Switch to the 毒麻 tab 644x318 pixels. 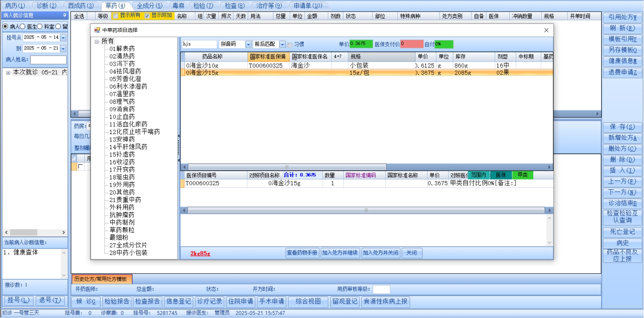click(x=178, y=6)
